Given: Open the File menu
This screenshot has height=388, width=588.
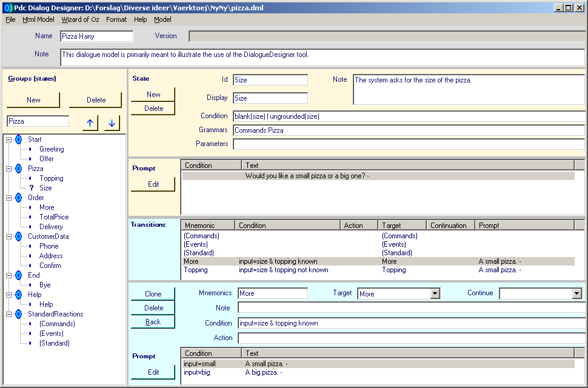Looking at the screenshot, I should 10,19.
